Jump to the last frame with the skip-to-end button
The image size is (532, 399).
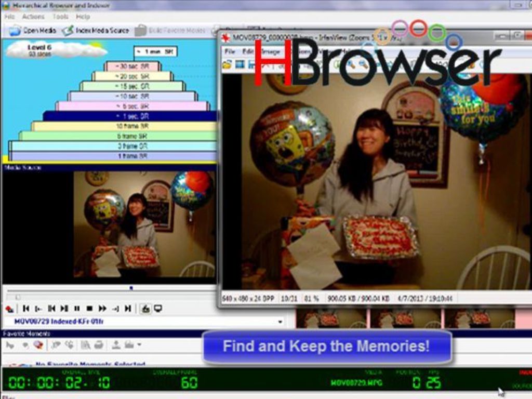(128, 309)
